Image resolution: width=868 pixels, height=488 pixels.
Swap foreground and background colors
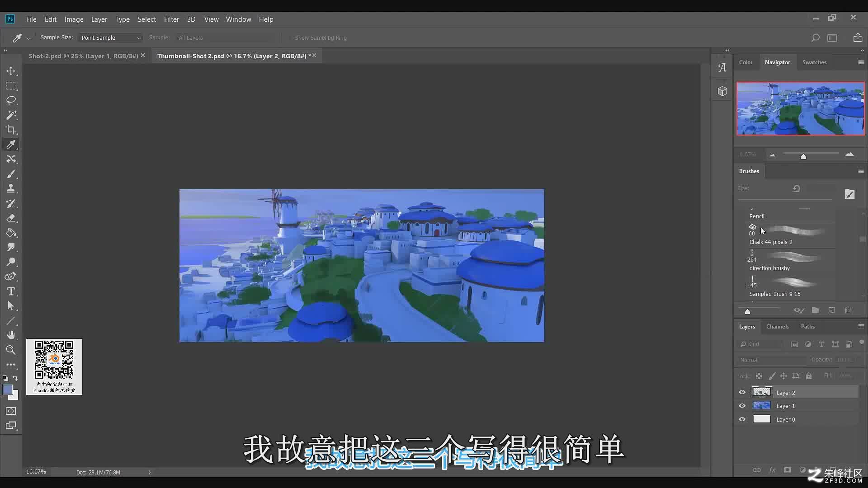pos(15,378)
